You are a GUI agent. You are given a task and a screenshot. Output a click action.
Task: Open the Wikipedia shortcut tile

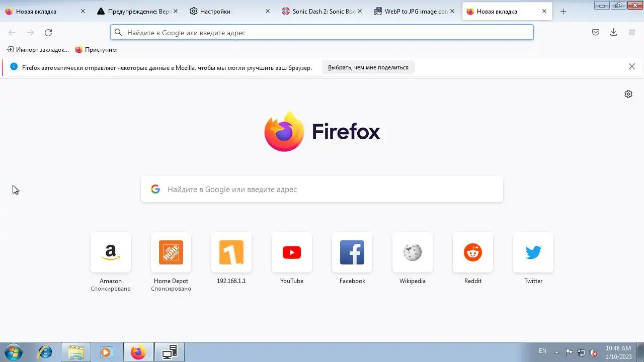click(413, 252)
